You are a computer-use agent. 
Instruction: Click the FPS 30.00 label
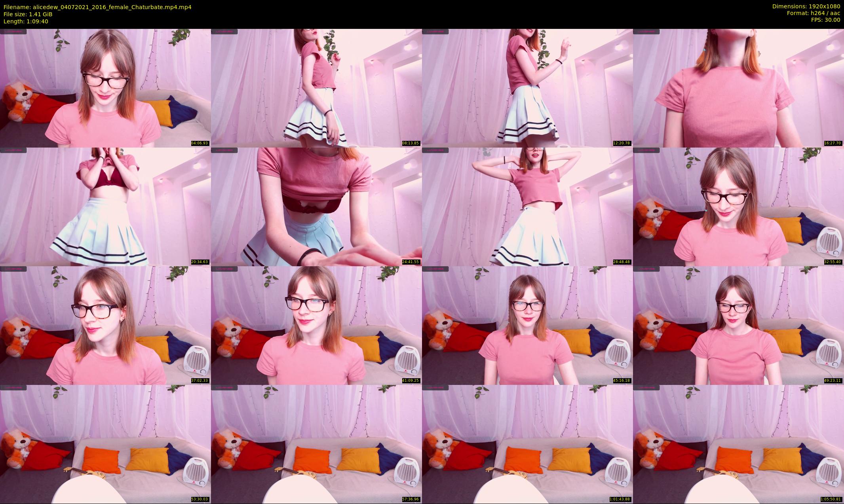(x=825, y=20)
